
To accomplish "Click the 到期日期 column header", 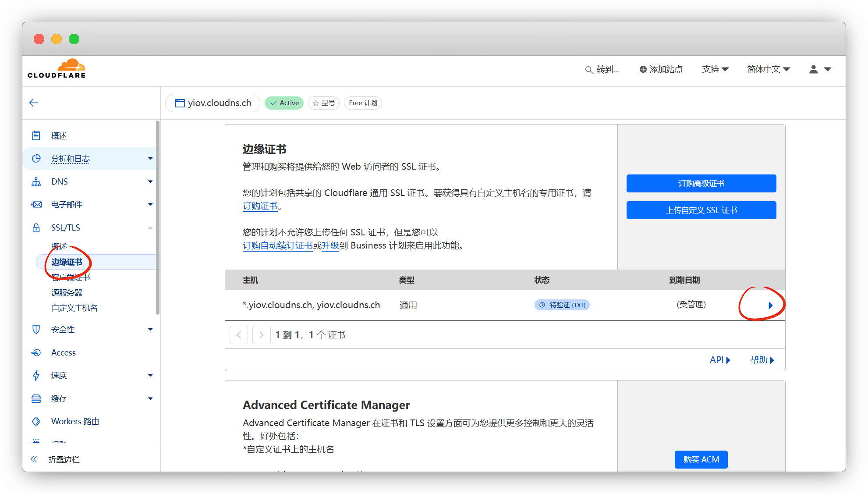I will pos(684,280).
